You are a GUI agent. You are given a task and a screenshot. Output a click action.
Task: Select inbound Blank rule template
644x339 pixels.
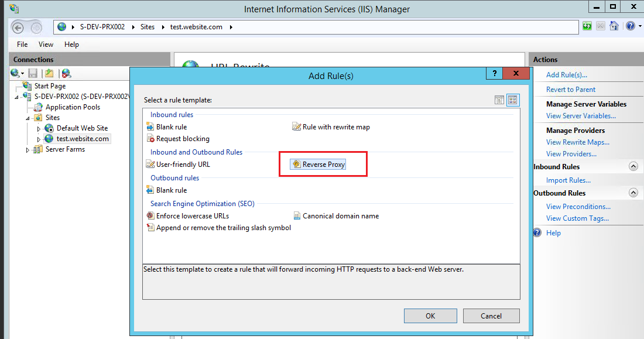point(171,127)
